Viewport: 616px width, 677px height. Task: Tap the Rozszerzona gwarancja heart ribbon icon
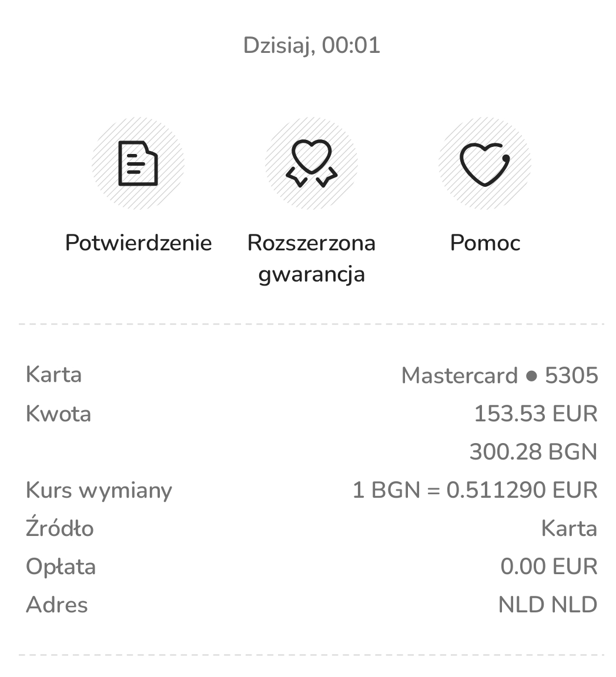[312, 163]
